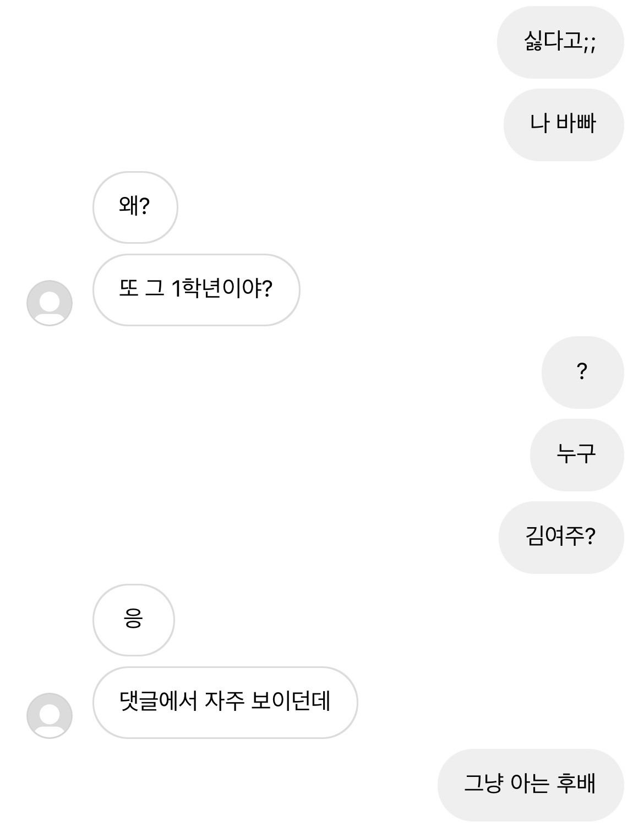Click the received '응' message bubble
Screen dimensions: 644x827
[x=133, y=620]
